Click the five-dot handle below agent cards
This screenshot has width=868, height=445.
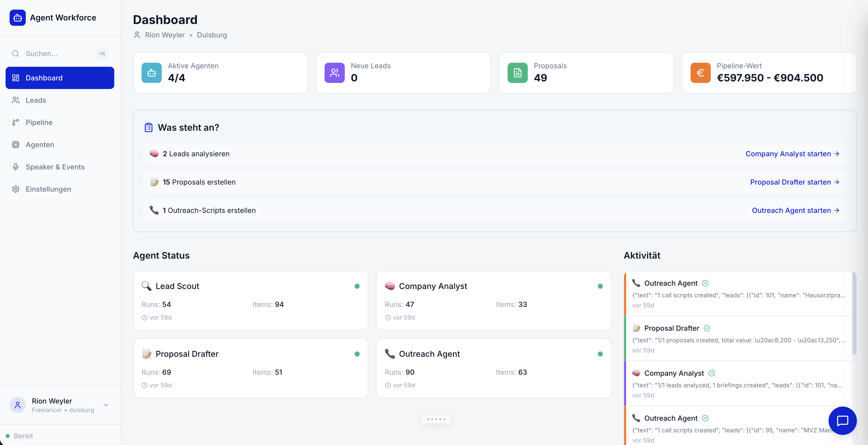click(x=436, y=419)
